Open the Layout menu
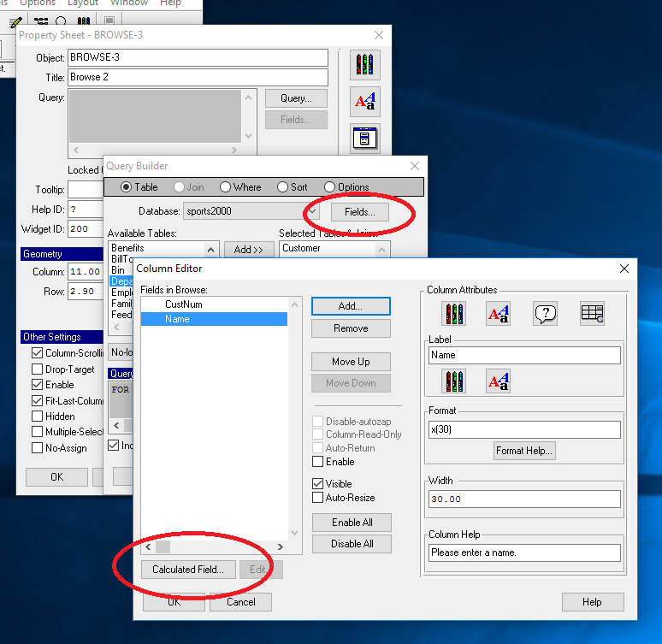The image size is (662, 644). click(x=83, y=3)
